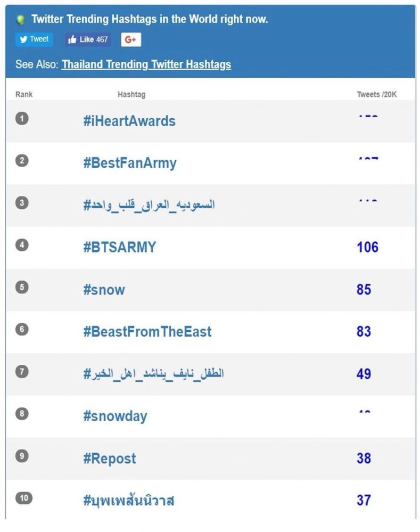Share via the Google Plus icon
The image size is (420, 532).
click(x=131, y=40)
